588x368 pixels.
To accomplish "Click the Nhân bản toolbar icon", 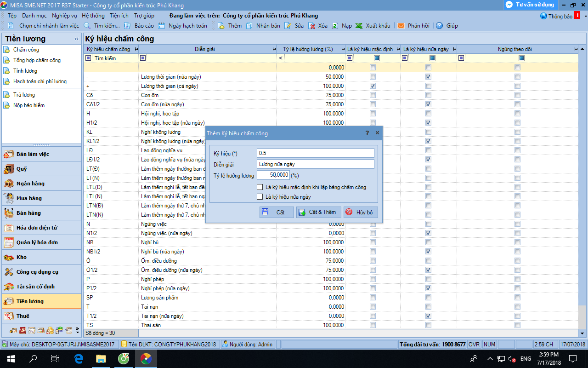I will coord(249,26).
